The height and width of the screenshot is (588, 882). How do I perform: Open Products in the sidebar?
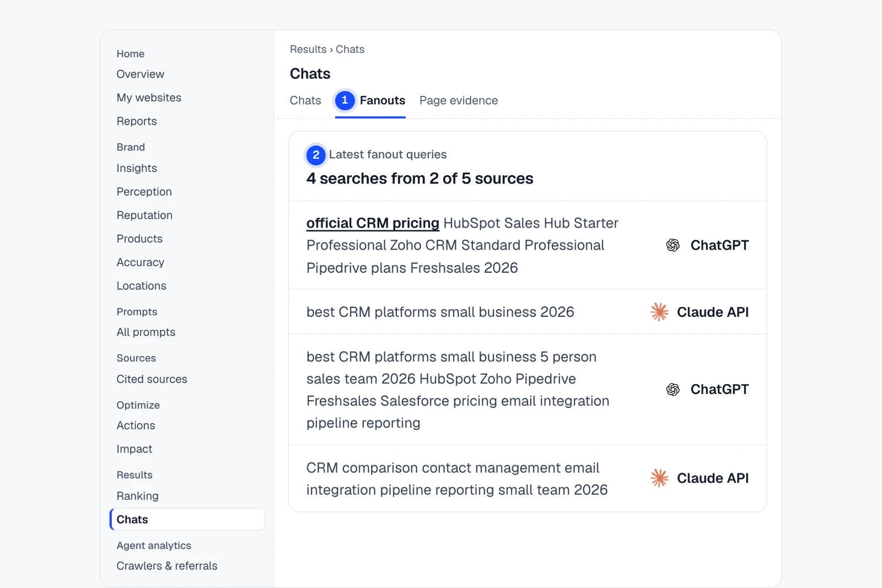pos(139,239)
